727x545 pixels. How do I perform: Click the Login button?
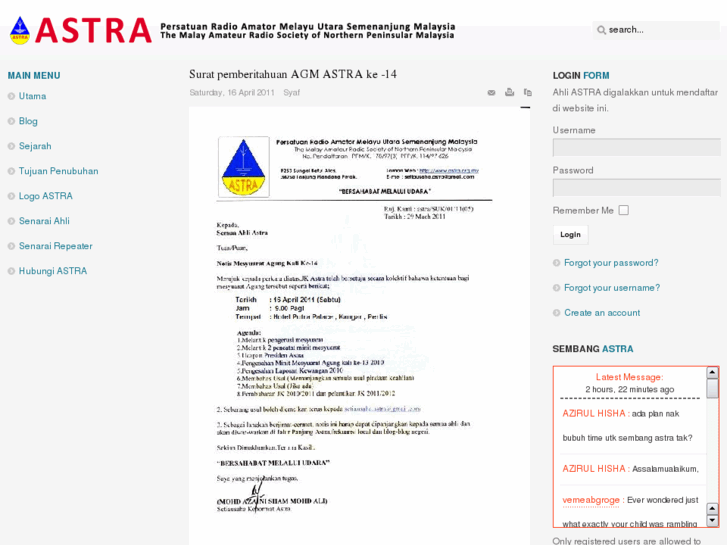(570, 235)
